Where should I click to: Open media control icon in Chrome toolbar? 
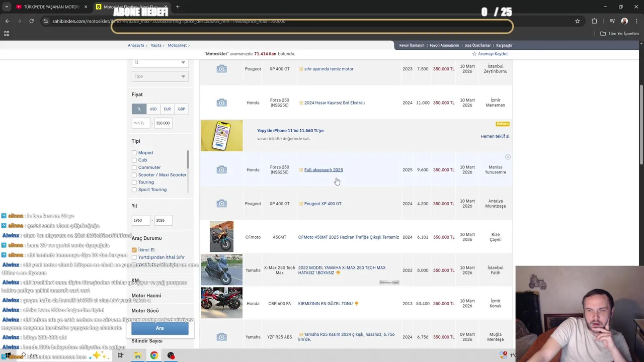click(612, 21)
